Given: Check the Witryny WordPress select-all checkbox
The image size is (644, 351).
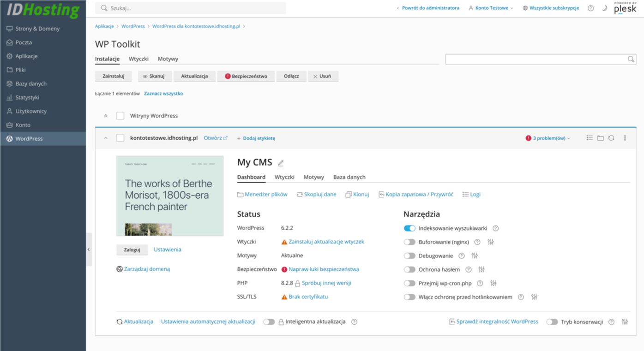Looking at the screenshot, I should coord(120,116).
